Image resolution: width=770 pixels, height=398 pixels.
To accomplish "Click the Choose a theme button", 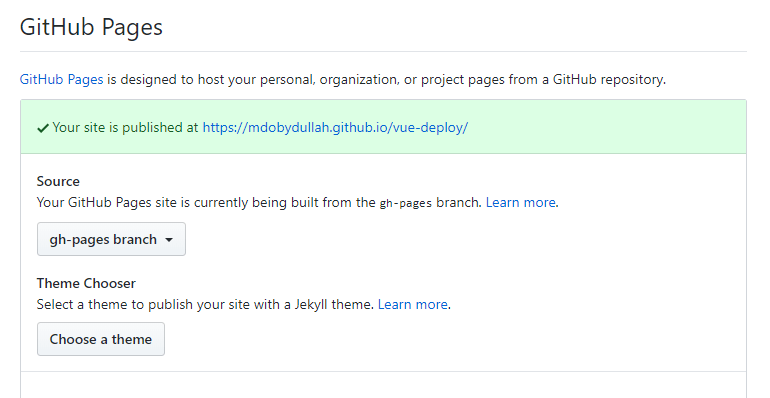I will (101, 339).
